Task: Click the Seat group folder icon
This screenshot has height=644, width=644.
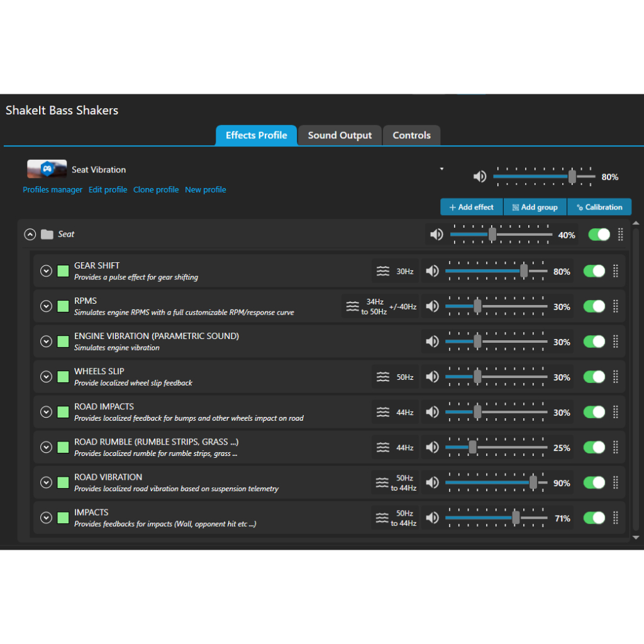Action: point(47,235)
